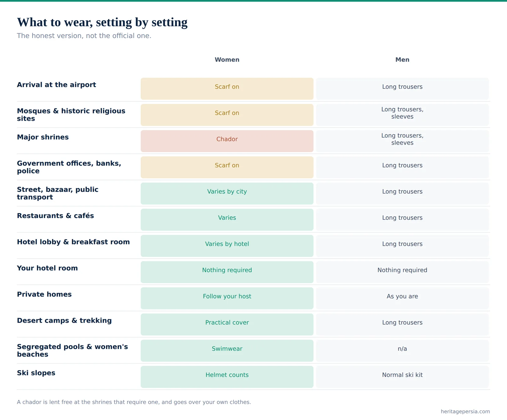Click the Mosques & historic religious sites label
The width and height of the screenshot is (507, 420).
[71, 115]
